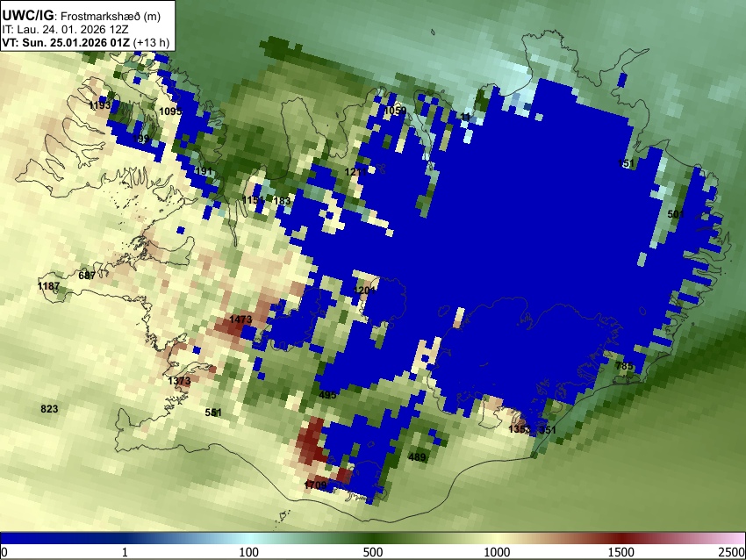Click the 501 value near the east coast
The height and width of the screenshot is (560, 746).
676,214
